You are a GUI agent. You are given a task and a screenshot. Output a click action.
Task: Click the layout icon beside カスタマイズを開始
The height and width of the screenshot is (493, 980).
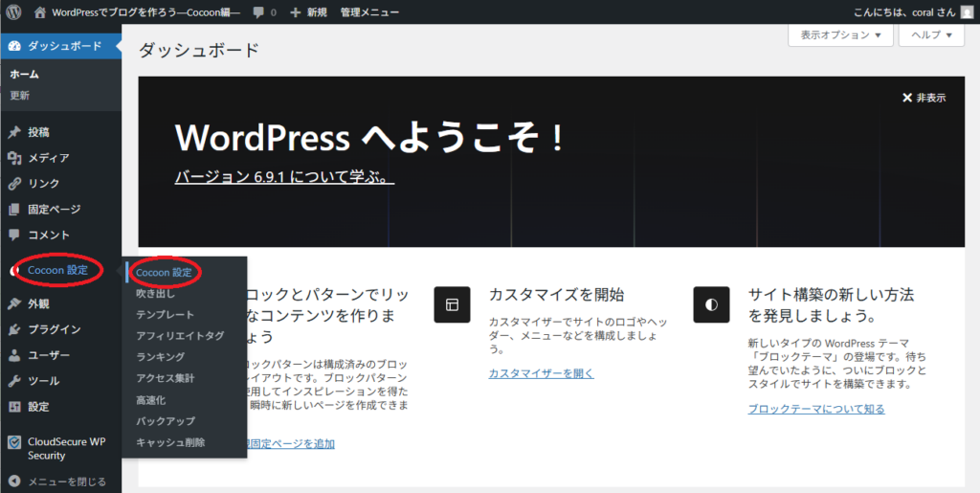pyautogui.click(x=452, y=304)
